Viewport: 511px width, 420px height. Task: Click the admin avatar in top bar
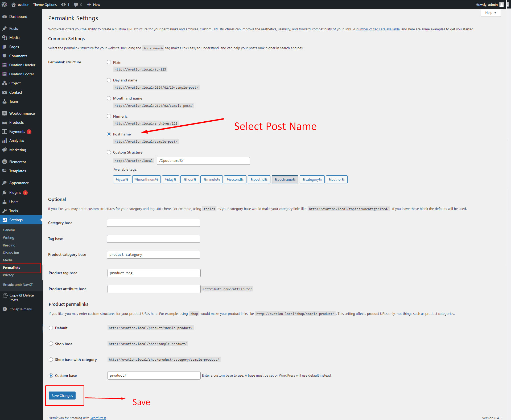point(502,5)
